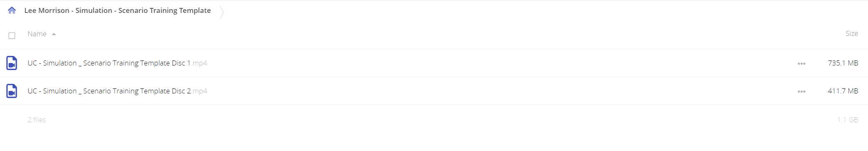Screen dimensions: 868x151
Task: Open more options for Disc 2 file
Action: point(801,91)
